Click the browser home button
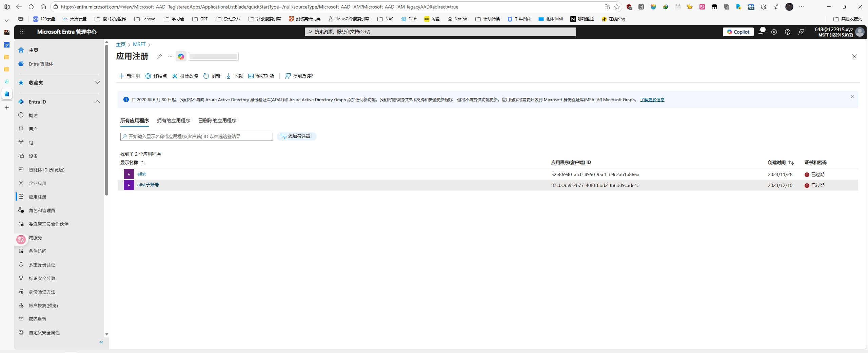The width and height of the screenshot is (868, 353). pos(43,7)
